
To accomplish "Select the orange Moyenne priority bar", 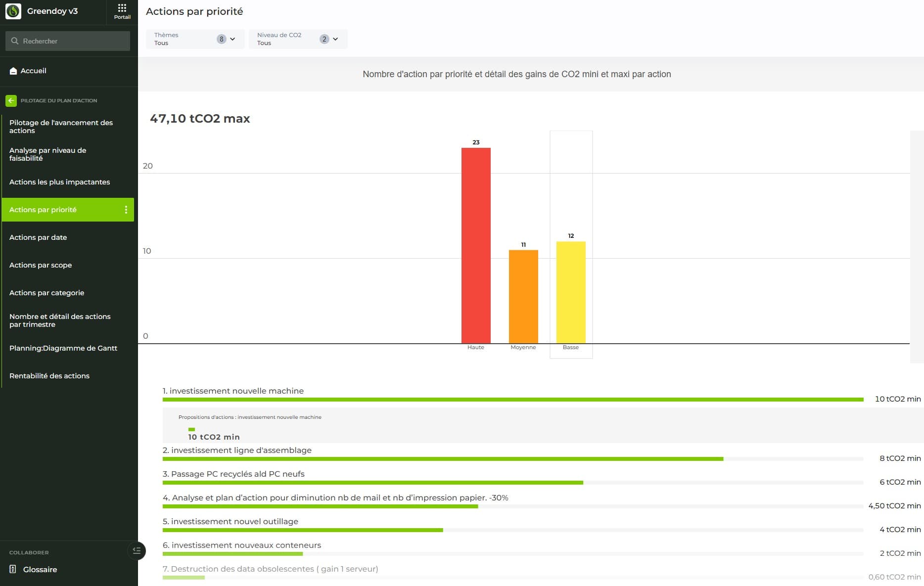I will point(523,296).
